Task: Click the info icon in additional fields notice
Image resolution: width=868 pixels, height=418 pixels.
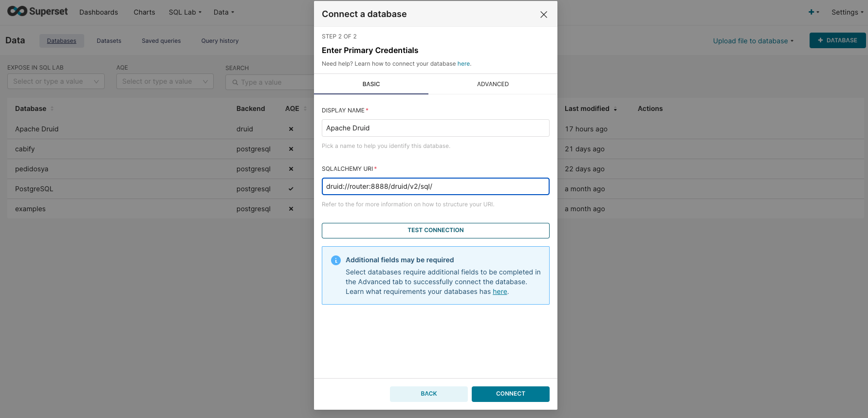Action: tap(336, 260)
